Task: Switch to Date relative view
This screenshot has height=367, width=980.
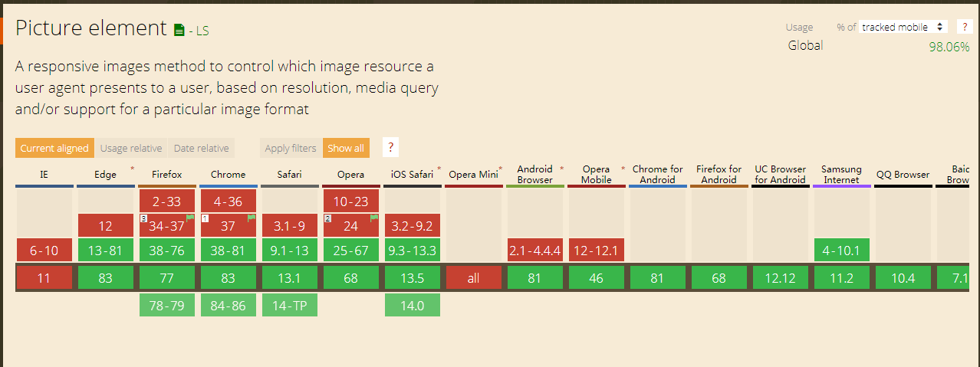Action: pyautogui.click(x=201, y=148)
